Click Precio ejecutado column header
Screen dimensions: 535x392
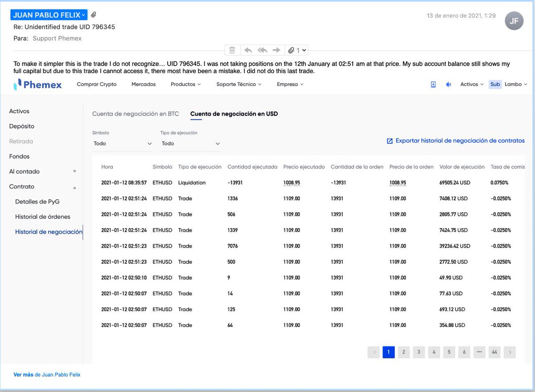click(x=304, y=167)
